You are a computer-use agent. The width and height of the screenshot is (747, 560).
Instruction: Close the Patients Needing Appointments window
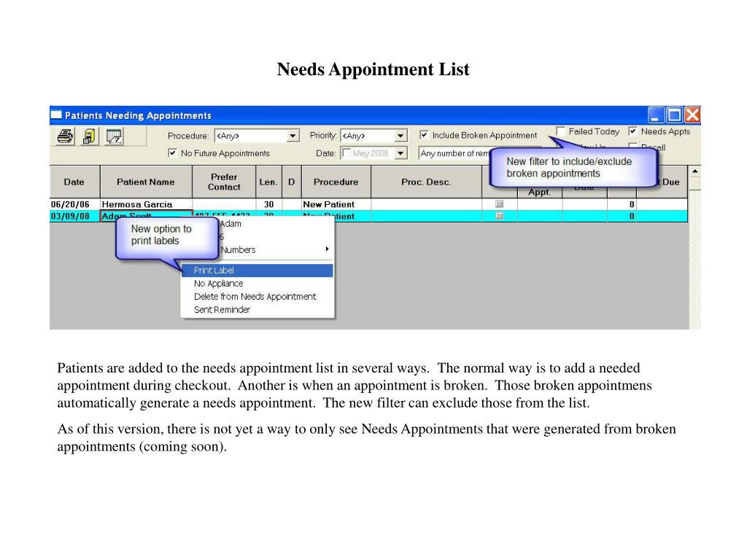692,114
